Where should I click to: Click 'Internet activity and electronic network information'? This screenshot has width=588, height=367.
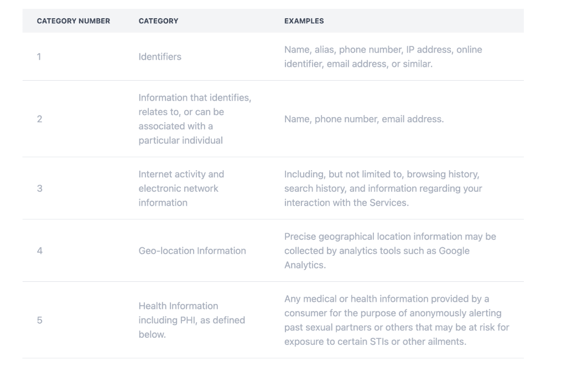tap(181, 188)
